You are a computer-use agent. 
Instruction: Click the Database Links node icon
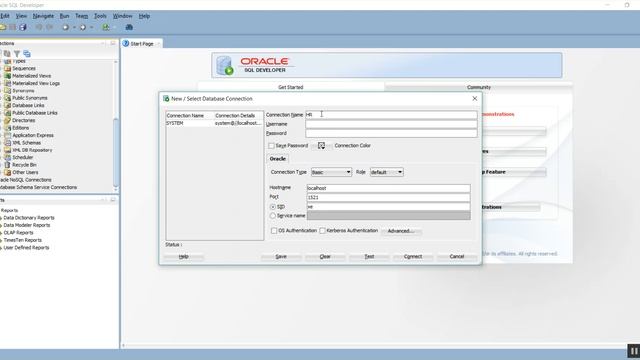7,105
